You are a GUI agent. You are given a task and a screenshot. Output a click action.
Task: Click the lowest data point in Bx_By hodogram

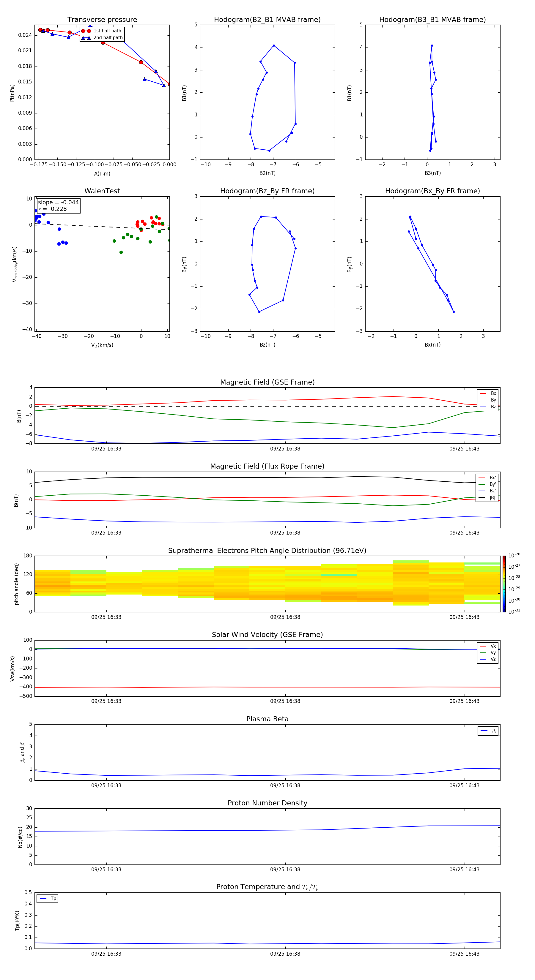coord(454,312)
